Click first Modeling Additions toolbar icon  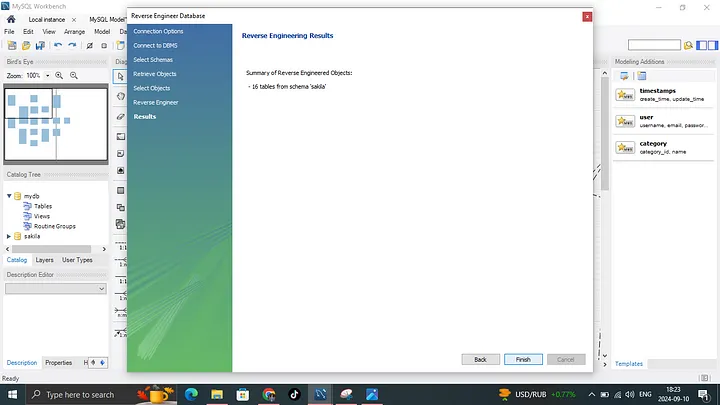624,76
